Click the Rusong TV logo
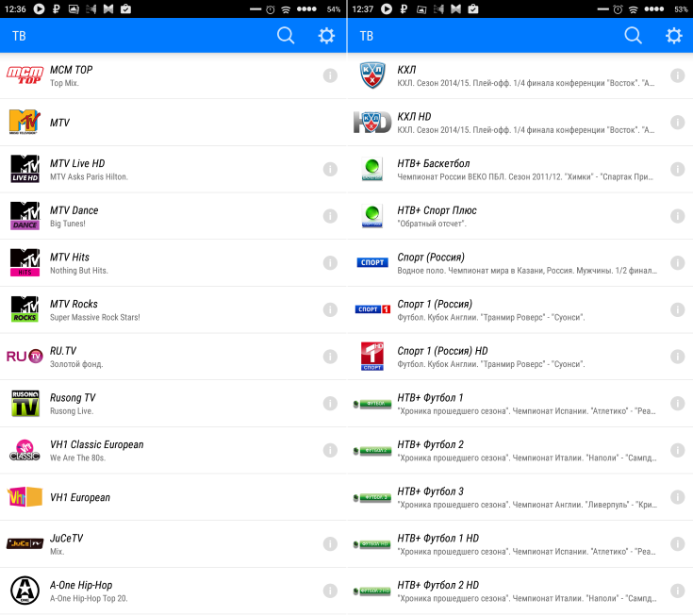Screen dimensions: 693x616 [x=25, y=404]
